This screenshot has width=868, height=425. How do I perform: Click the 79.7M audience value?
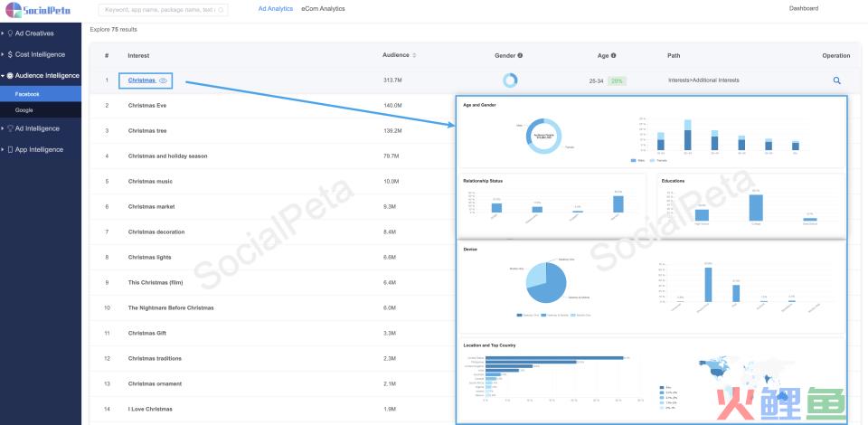click(x=391, y=156)
